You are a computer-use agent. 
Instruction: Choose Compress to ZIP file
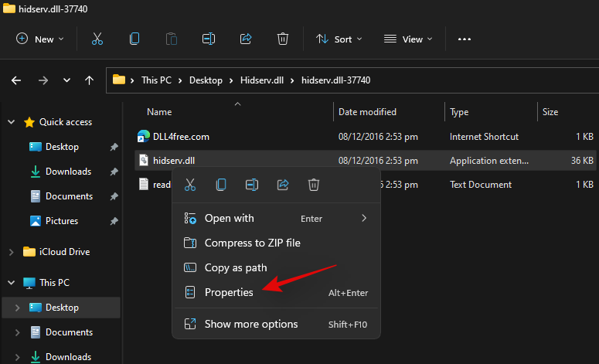tap(252, 243)
